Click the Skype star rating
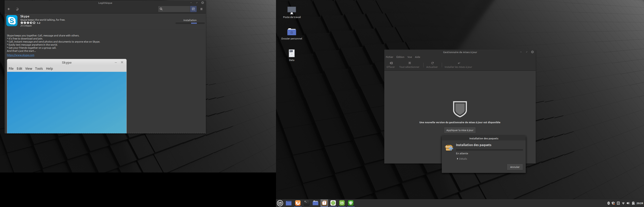Viewport: 644px width, 207px height. (28, 23)
